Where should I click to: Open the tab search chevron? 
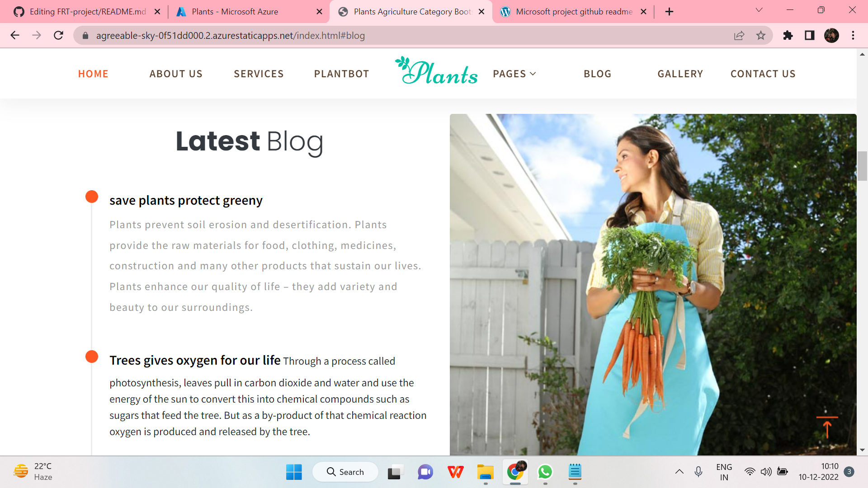(x=759, y=10)
